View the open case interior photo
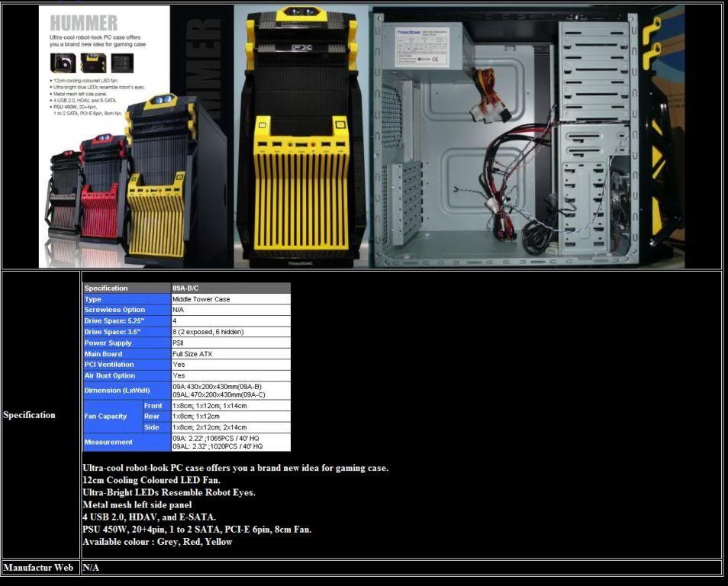The height and width of the screenshot is (586, 728). click(527, 137)
